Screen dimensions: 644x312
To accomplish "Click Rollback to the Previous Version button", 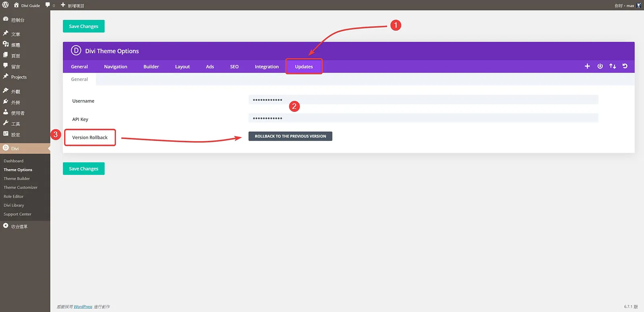I will (290, 136).
